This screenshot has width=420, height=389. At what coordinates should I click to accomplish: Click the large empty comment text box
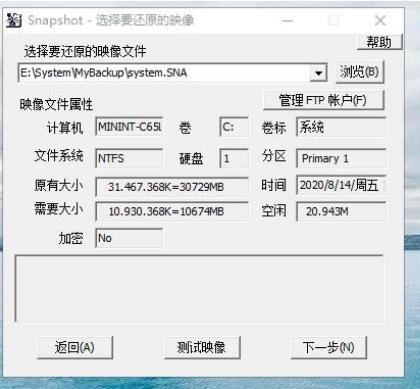coord(199,289)
